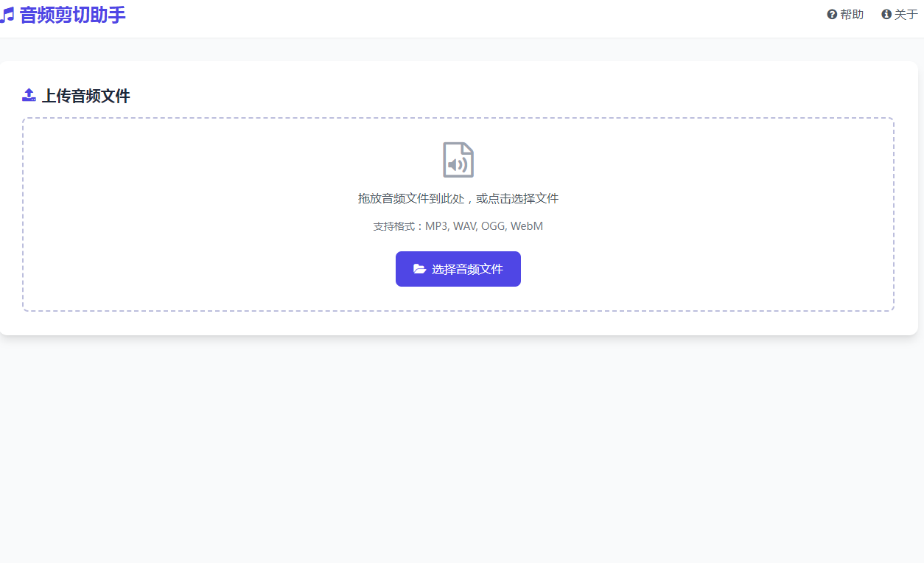Screen dimensions: 924x563
Task: Click the audio file icon in the dropzone
Action: pos(458,159)
